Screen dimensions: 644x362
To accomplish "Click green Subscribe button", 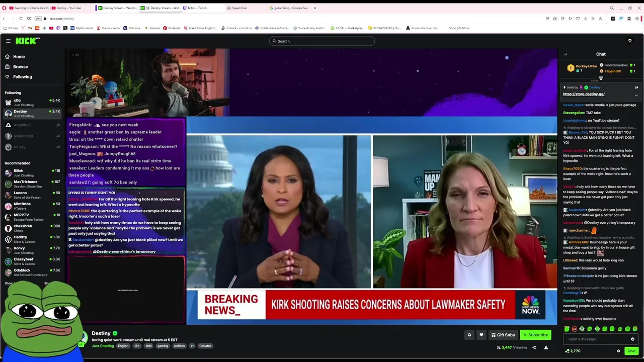I will pos(535,335).
